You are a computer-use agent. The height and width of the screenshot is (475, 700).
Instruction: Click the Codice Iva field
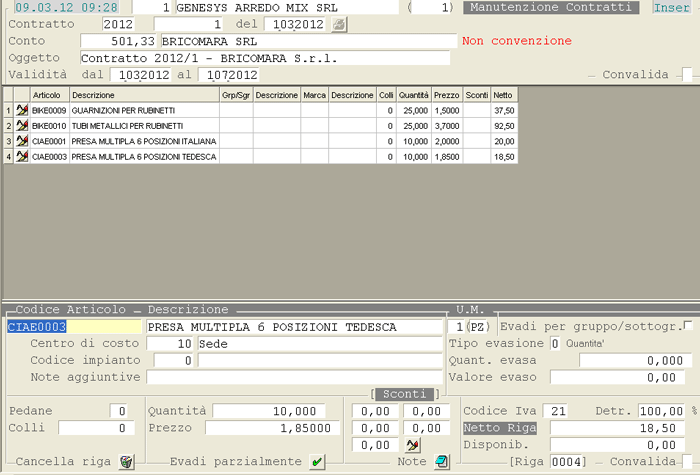[x=555, y=411]
